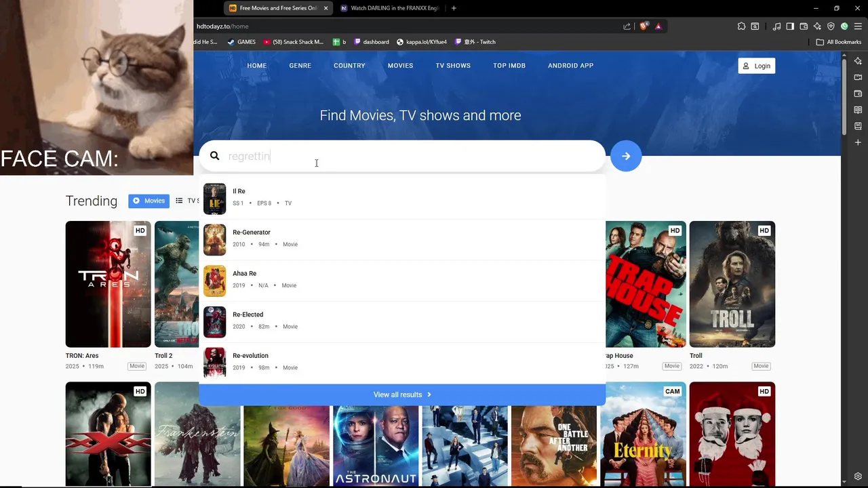Viewport: 868px width, 488px height.
Task: Open the HOME nav item
Action: (257, 66)
